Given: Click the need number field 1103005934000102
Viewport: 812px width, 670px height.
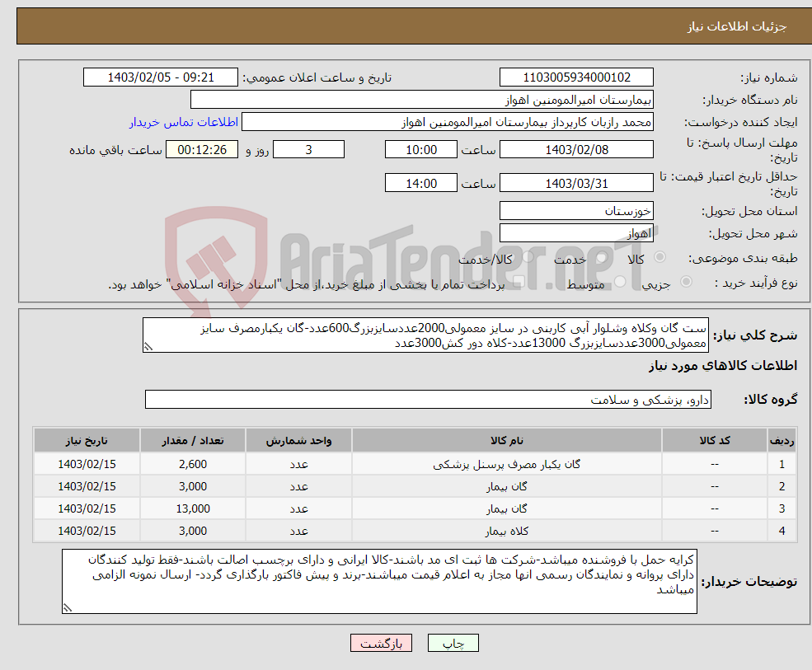Looking at the screenshot, I should [x=576, y=77].
